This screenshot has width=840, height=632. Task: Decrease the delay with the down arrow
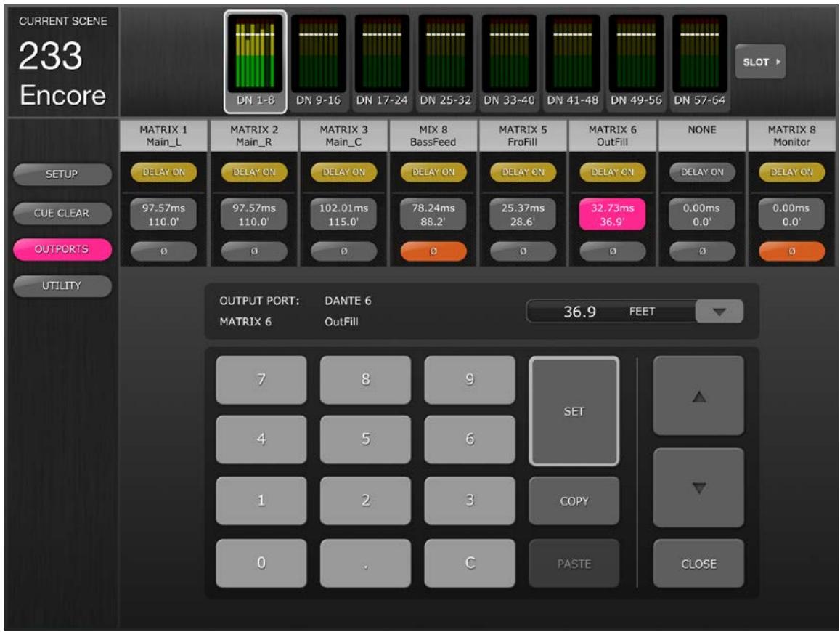[x=698, y=488]
